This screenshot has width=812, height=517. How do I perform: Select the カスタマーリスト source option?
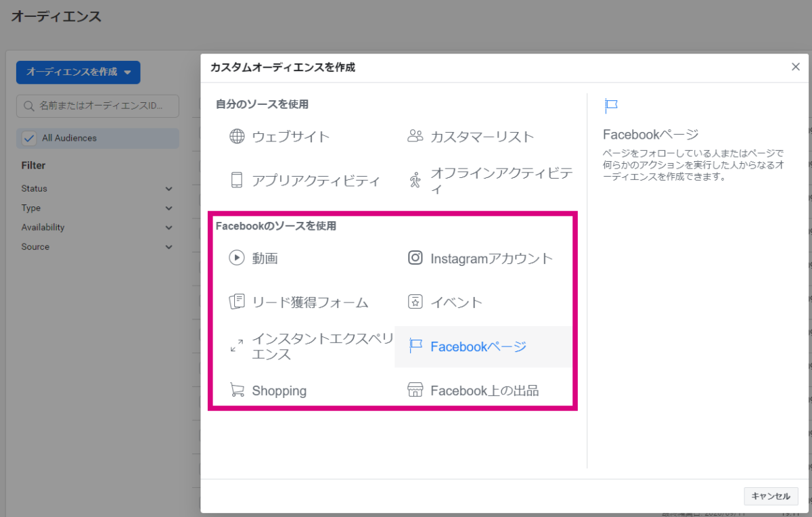point(482,137)
